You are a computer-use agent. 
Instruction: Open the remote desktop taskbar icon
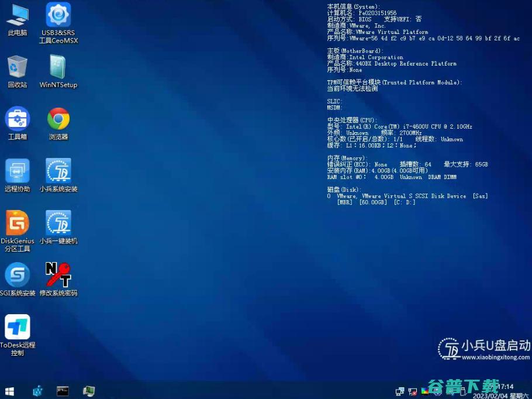click(x=88, y=391)
